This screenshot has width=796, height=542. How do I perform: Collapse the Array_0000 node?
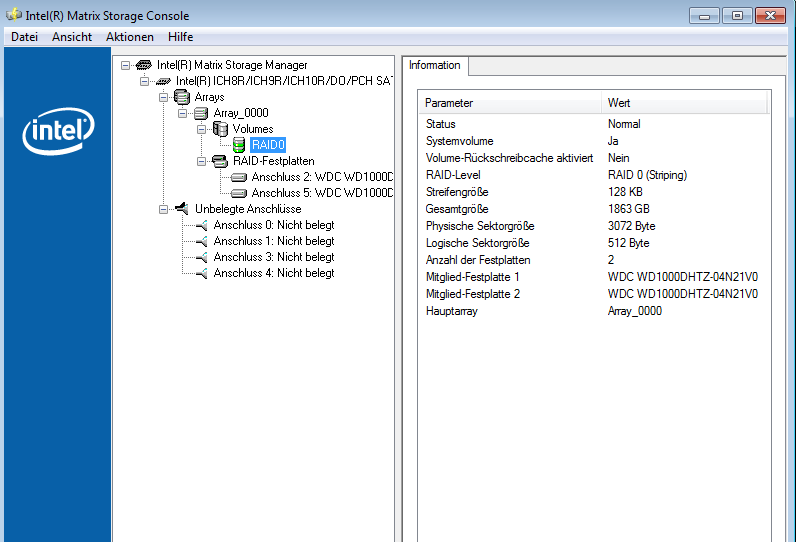pyautogui.click(x=182, y=113)
